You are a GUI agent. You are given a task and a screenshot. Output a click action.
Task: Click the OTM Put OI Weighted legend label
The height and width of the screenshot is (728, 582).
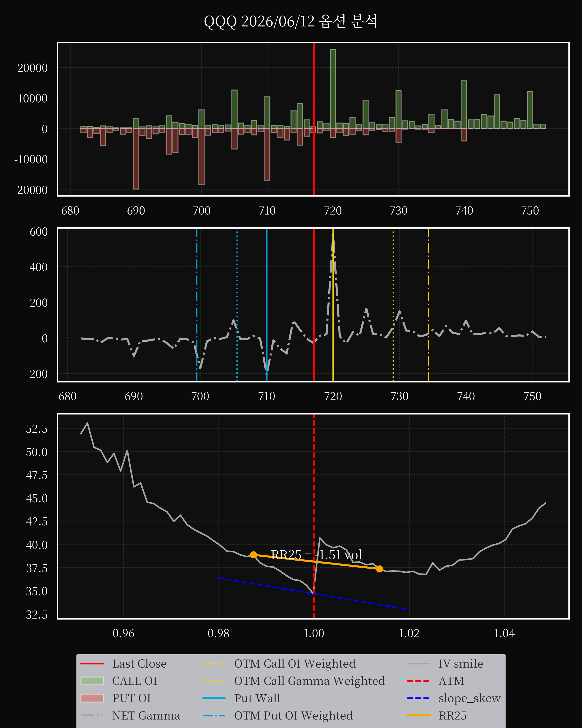[x=293, y=715]
